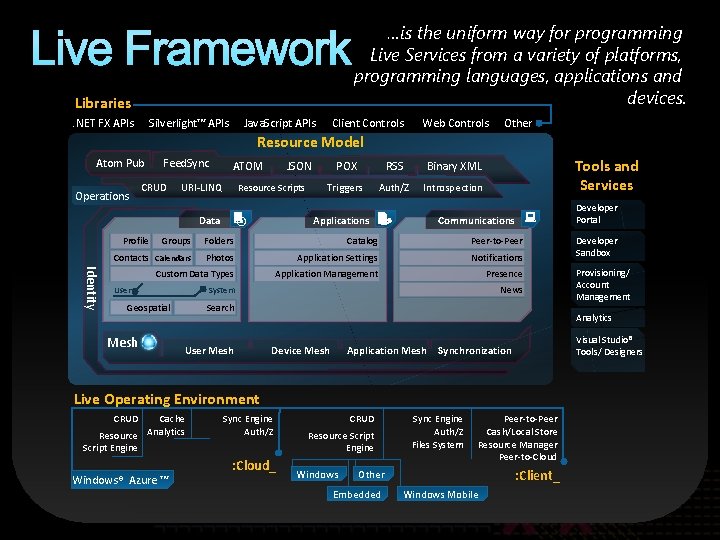Click the Web Controls label
Screen dimensions: 720x540
tap(456, 123)
